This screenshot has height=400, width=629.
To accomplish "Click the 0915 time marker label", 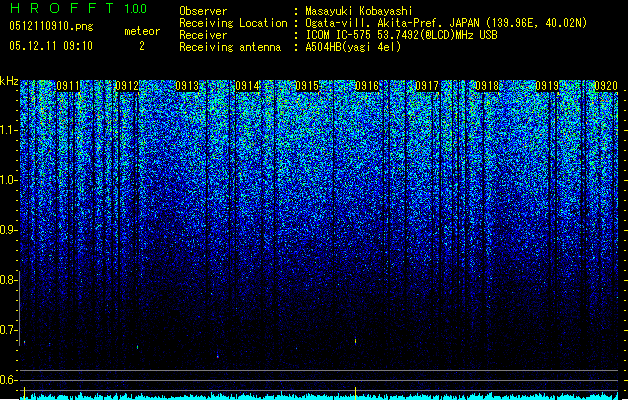I will pos(307,86).
